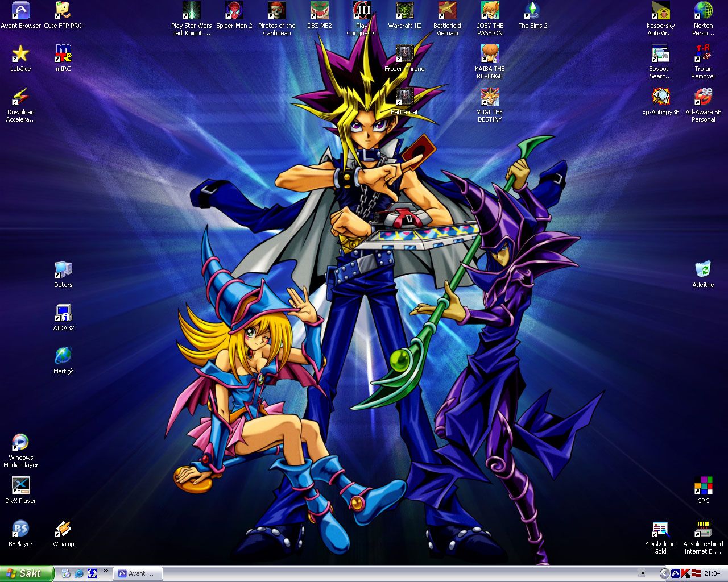728x582 pixels.
Task: Select the Warcraft III icon
Action: (405, 15)
